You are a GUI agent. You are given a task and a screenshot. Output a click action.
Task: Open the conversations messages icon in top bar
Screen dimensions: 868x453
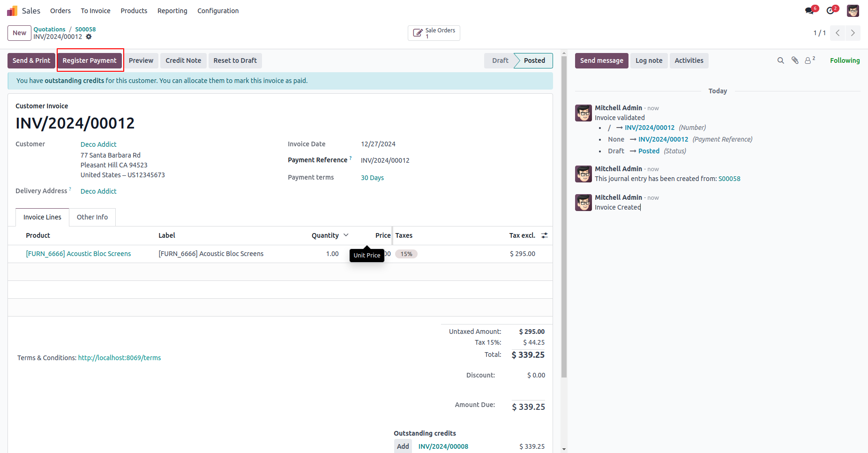[809, 10]
